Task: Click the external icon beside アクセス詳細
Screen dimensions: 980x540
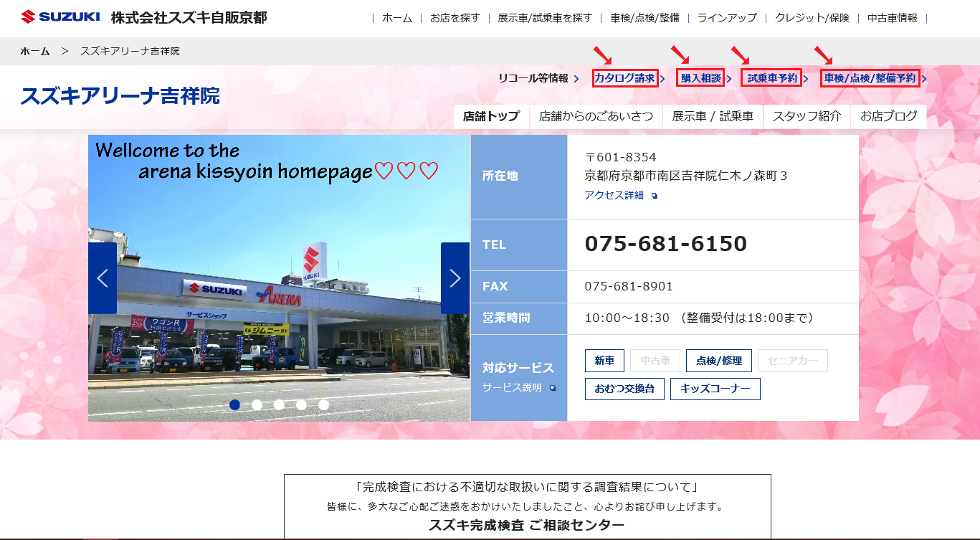Action: pos(655,196)
